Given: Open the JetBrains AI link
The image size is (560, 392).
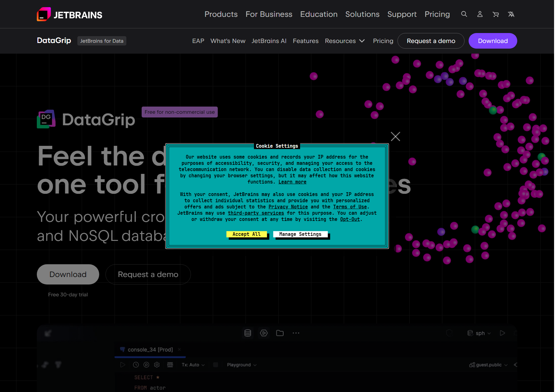Looking at the screenshot, I should [269, 41].
